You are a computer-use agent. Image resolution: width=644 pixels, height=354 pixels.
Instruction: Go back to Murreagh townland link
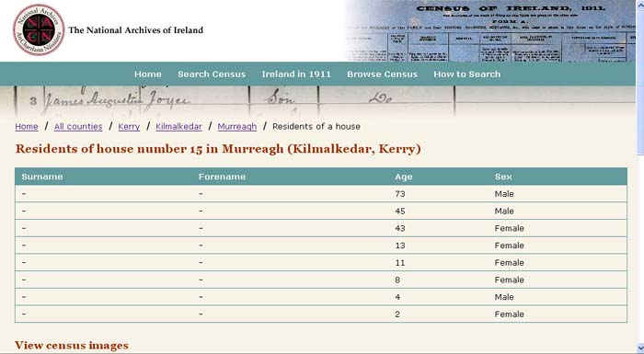(x=237, y=127)
